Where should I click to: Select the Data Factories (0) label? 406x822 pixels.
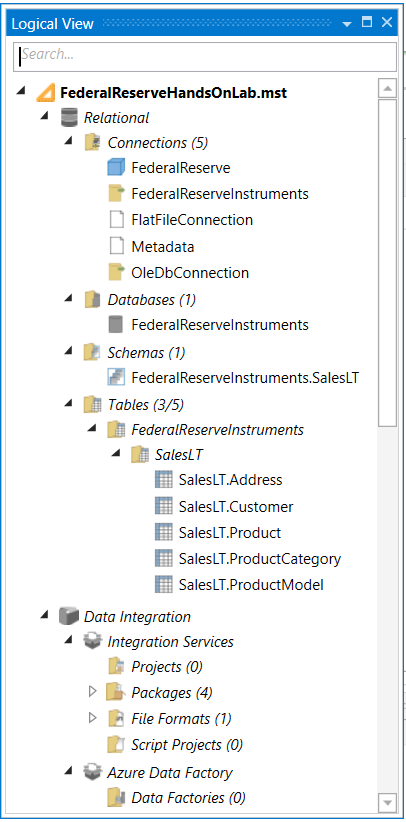[x=188, y=798]
